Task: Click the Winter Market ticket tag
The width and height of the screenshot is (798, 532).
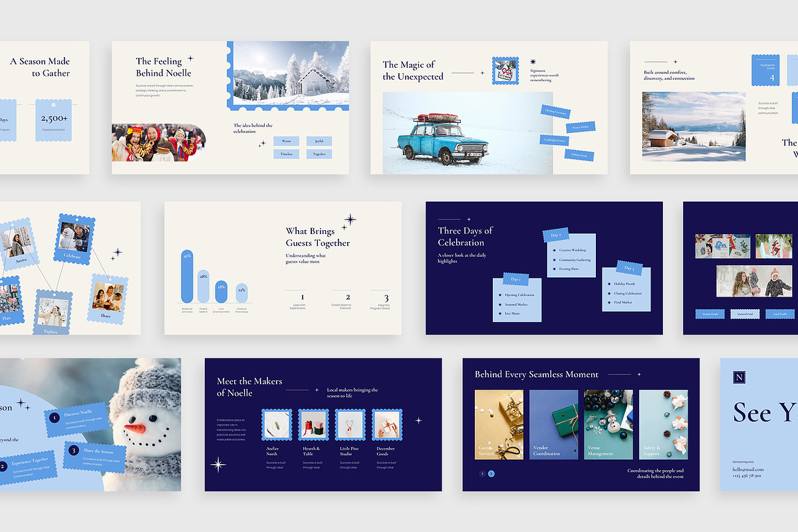Action: (580, 126)
